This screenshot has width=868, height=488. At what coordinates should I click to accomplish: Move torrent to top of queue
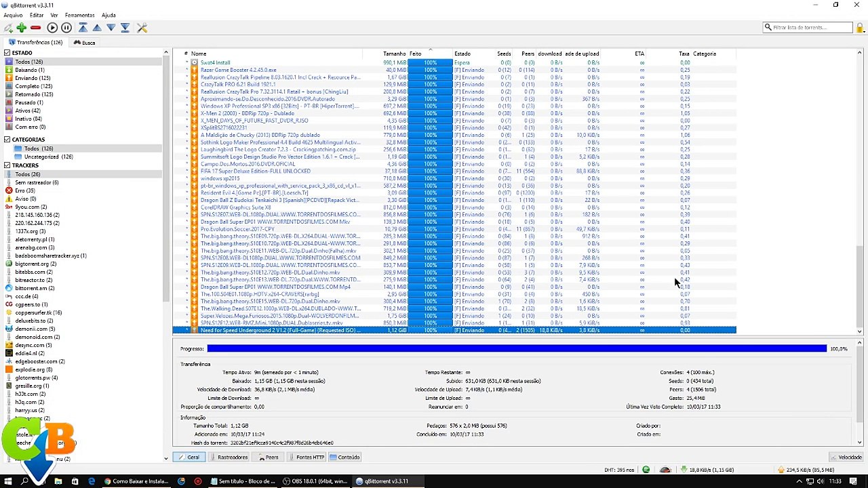coord(83,28)
